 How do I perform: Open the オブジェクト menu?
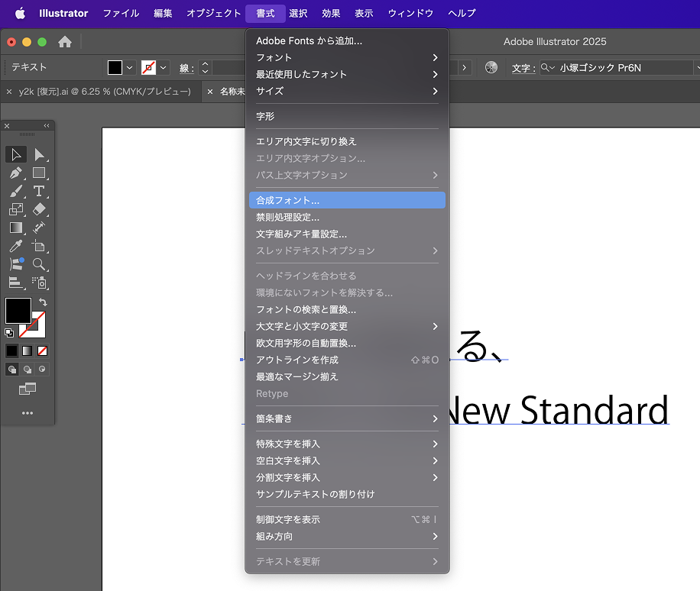(x=214, y=14)
